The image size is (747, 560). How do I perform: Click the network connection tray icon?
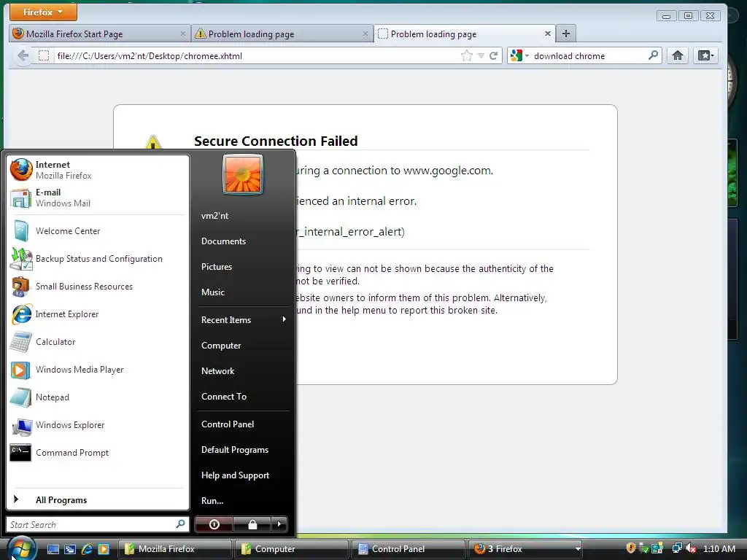[x=676, y=548]
